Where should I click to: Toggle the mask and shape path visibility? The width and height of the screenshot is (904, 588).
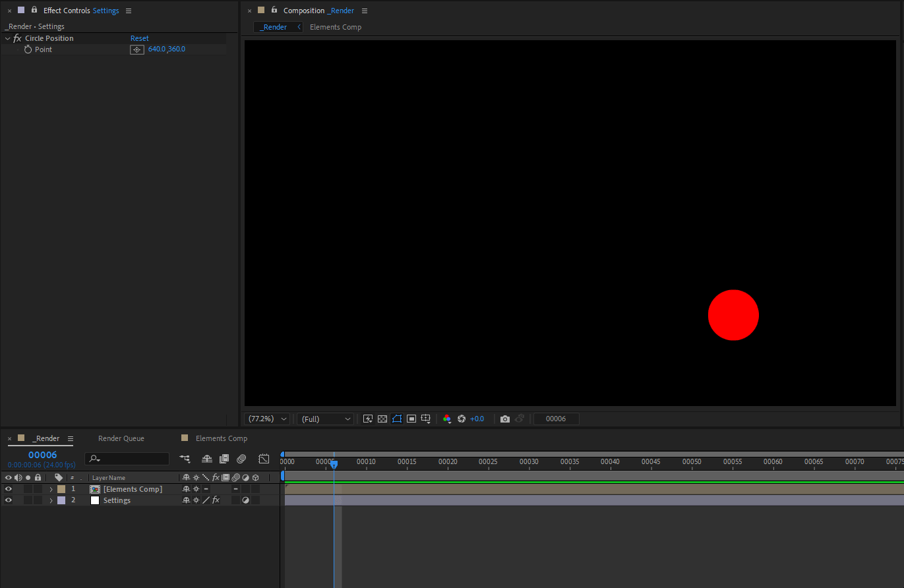397,419
